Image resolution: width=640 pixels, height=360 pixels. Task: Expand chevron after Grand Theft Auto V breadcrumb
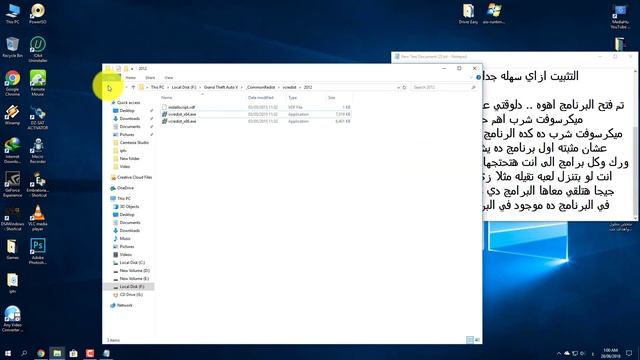click(x=242, y=87)
